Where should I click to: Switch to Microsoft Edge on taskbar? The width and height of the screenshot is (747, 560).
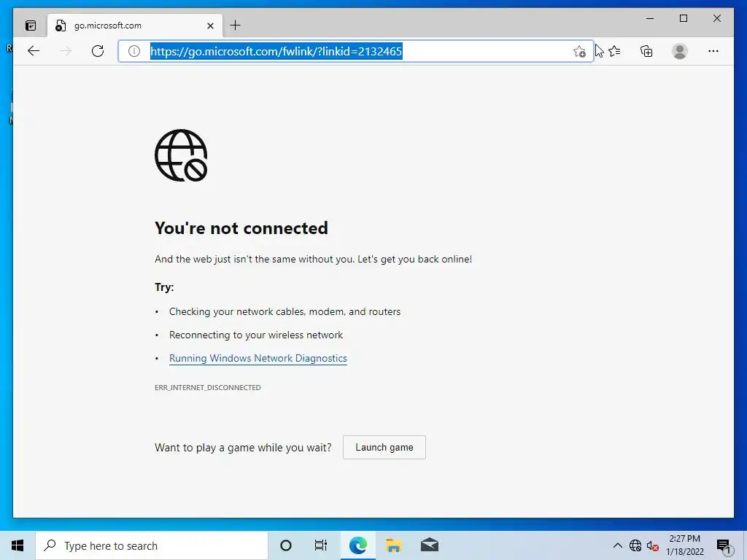[357, 545]
